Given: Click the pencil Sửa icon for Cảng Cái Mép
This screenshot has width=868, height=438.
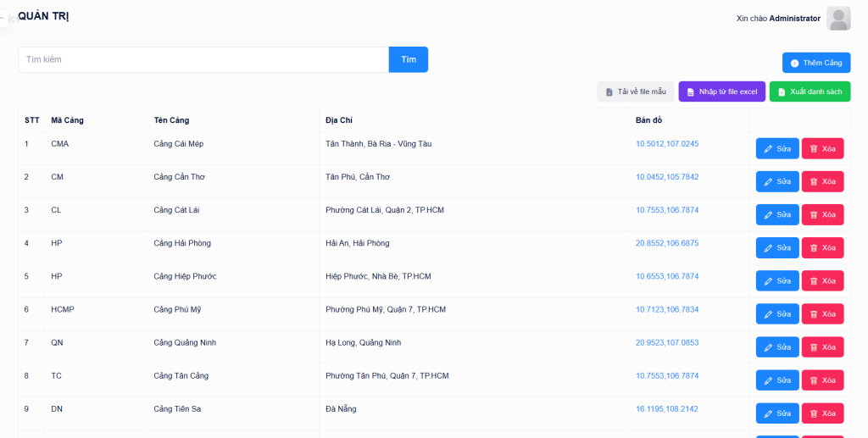Looking at the screenshot, I should click(x=768, y=148).
